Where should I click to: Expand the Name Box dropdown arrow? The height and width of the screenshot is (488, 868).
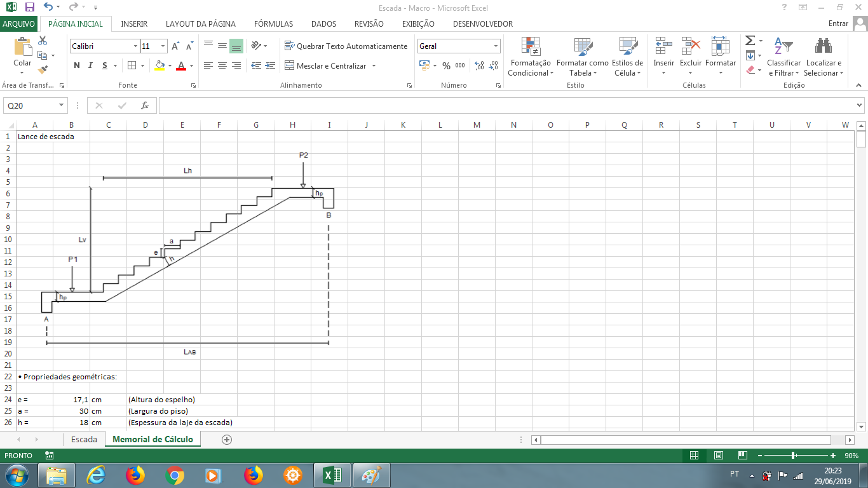62,105
